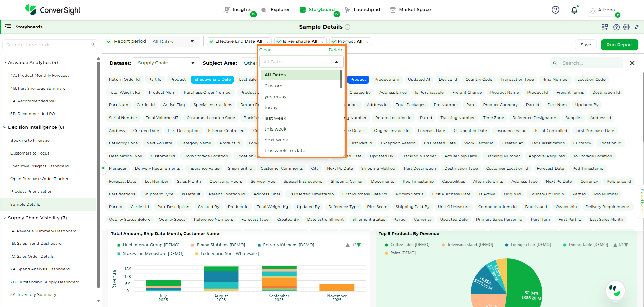Click the search storyboards magnifier icon
The image size is (644, 307).
click(x=93, y=45)
